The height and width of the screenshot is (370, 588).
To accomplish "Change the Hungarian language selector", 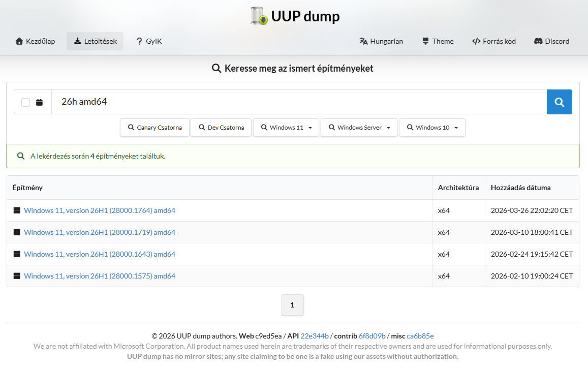I will pos(381,41).
